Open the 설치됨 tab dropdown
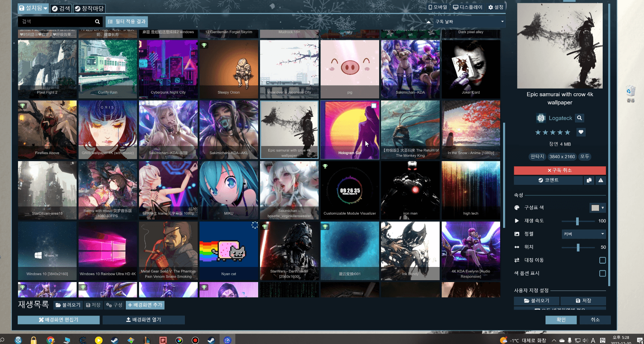The image size is (644, 344). coord(33,8)
